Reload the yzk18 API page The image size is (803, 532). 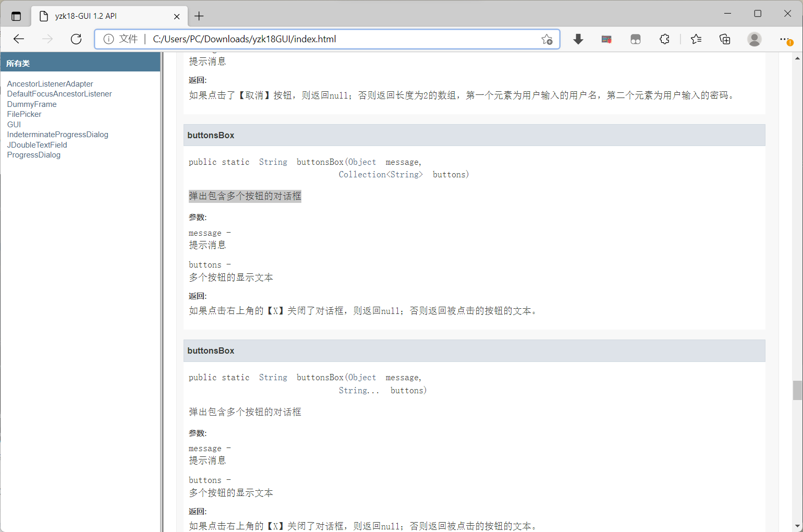click(x=76, y=39)
